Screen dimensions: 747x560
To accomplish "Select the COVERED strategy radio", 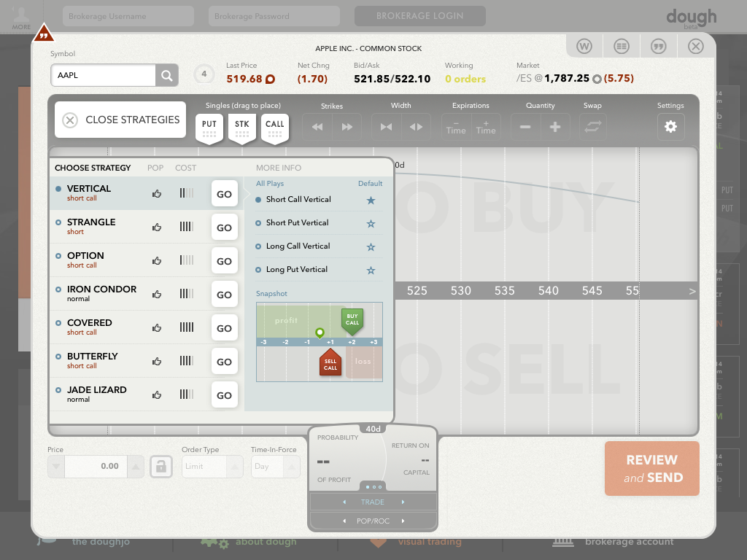I will 58,323.
